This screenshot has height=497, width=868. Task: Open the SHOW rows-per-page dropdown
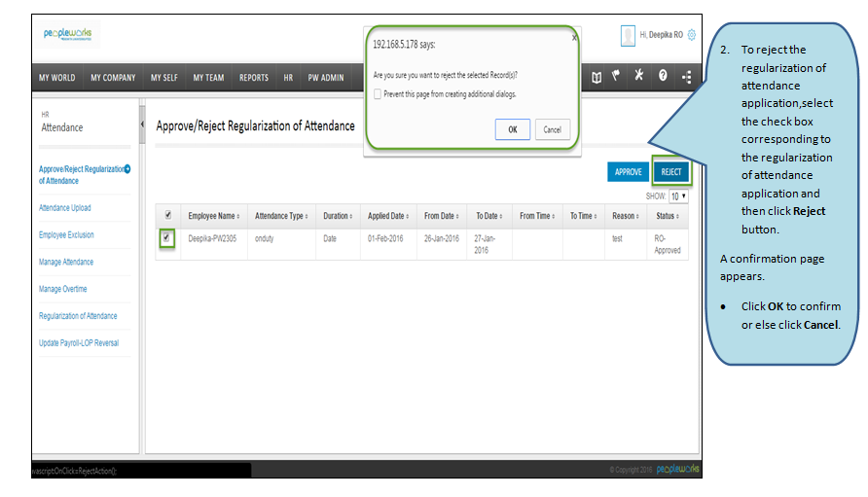coord(678,195)
